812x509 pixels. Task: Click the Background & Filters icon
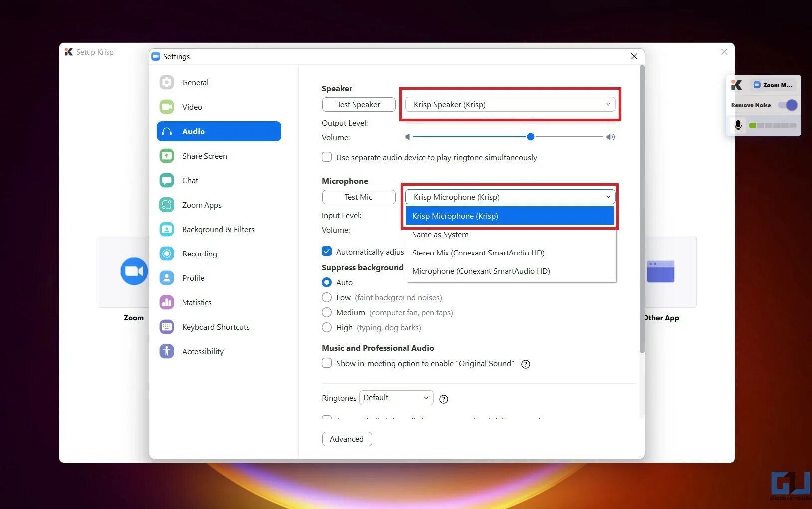pyautogui.click(x=167, y=229)
